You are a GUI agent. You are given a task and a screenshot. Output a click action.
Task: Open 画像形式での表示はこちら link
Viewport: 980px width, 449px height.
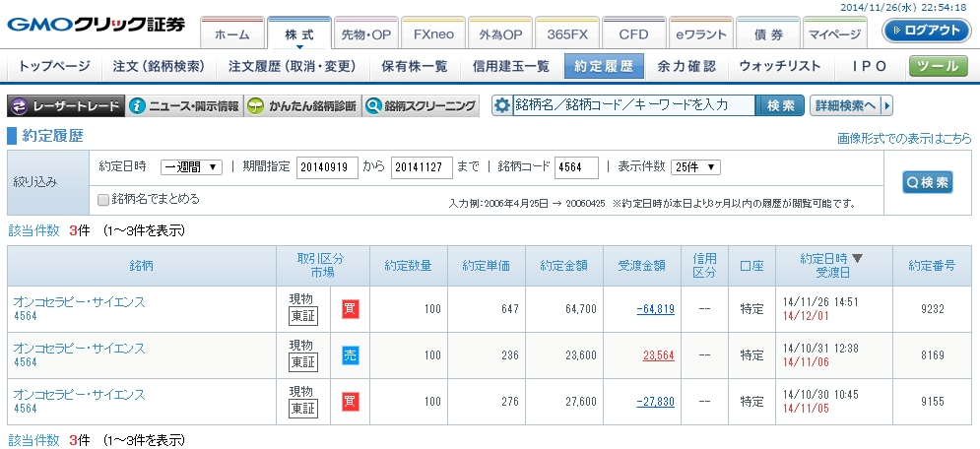(x=903, y=139)
